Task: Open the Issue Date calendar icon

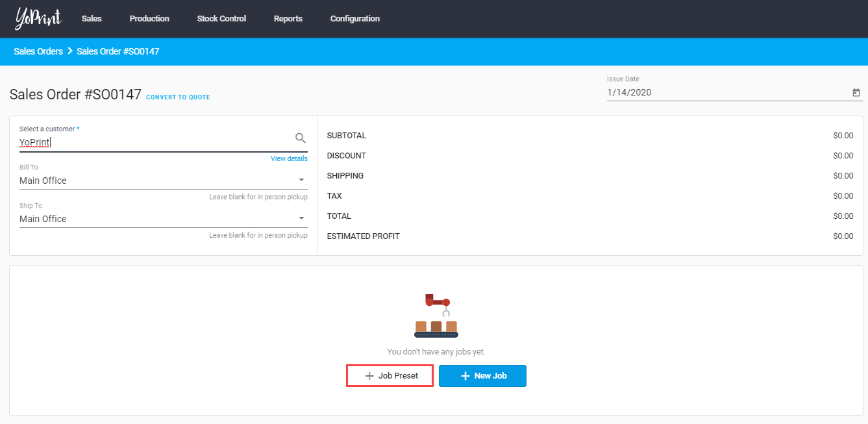Action: point(856,93)
